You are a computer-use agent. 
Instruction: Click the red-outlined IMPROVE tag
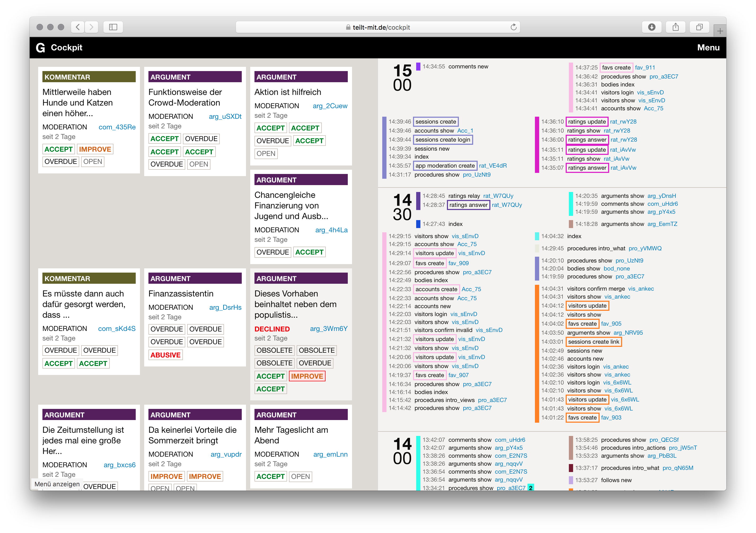click(307, 376)
